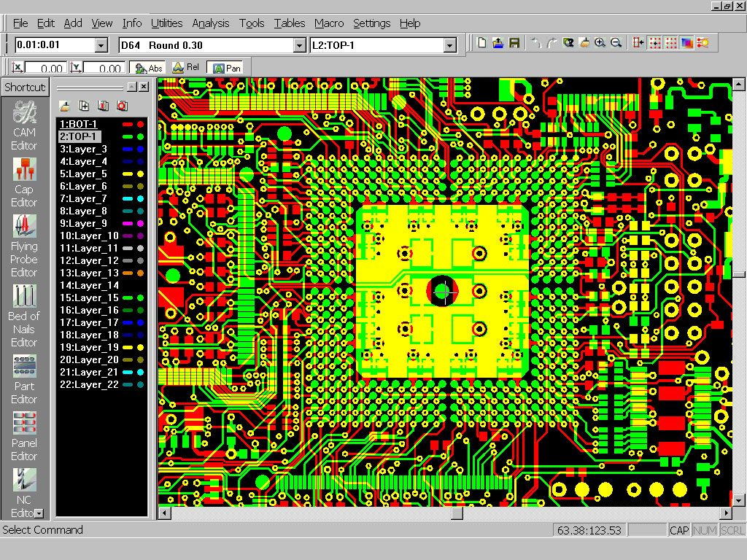Open the Panel Editor shortcut

point(24,437)
